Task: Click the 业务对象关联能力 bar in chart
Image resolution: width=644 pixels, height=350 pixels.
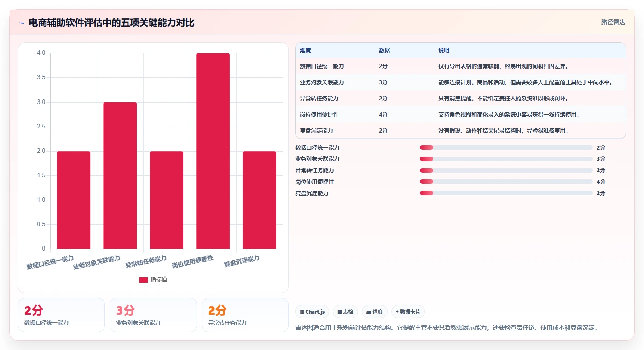Action: (120, 175)
